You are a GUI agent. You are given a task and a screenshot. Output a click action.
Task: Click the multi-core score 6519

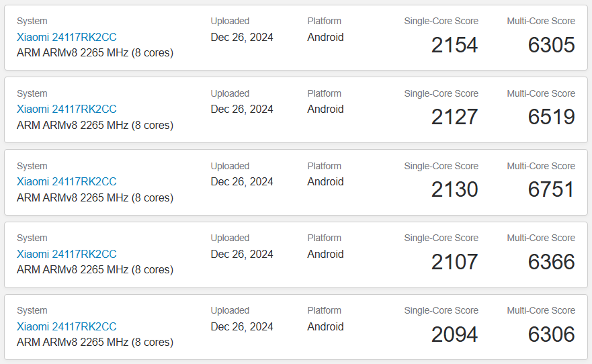click(x=551, y=117)
